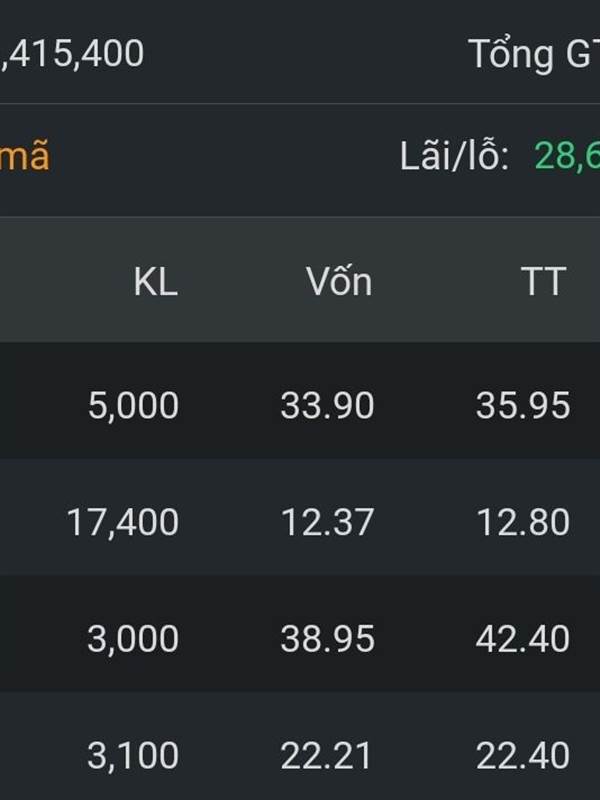The width and height of the screenshot is (600, 800).
Task: Tap the 415,400 total value
Action: coord(72,54)
